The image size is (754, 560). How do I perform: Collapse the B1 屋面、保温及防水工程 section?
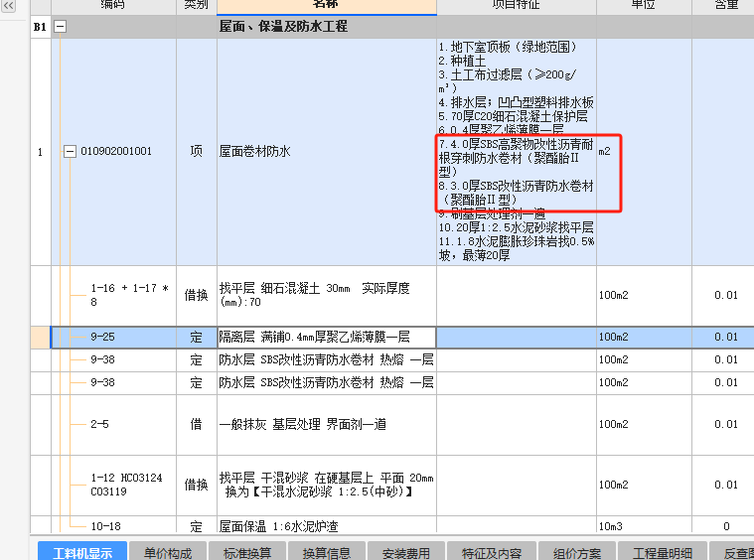pos(61,27)
